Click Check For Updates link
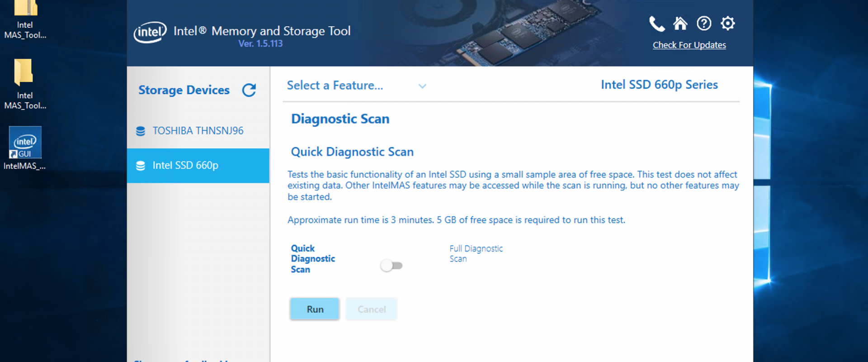The height and width of the screenshot is (362, 868). coord(689,45)
